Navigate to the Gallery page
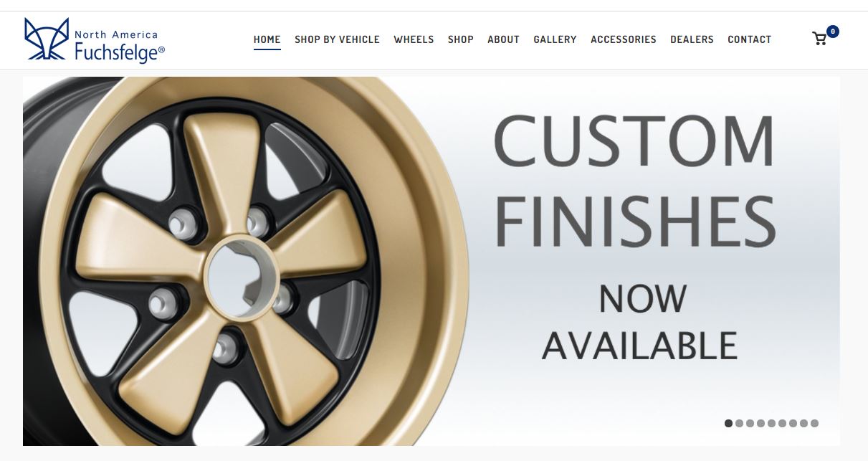Viewport: 868px width, 461px height. click(x=555, y=39)
